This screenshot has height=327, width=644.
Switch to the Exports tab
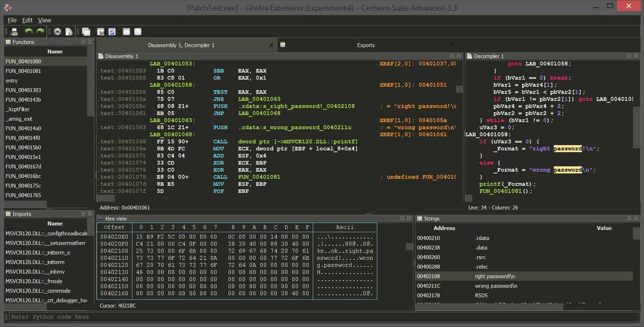click(365, 45)
